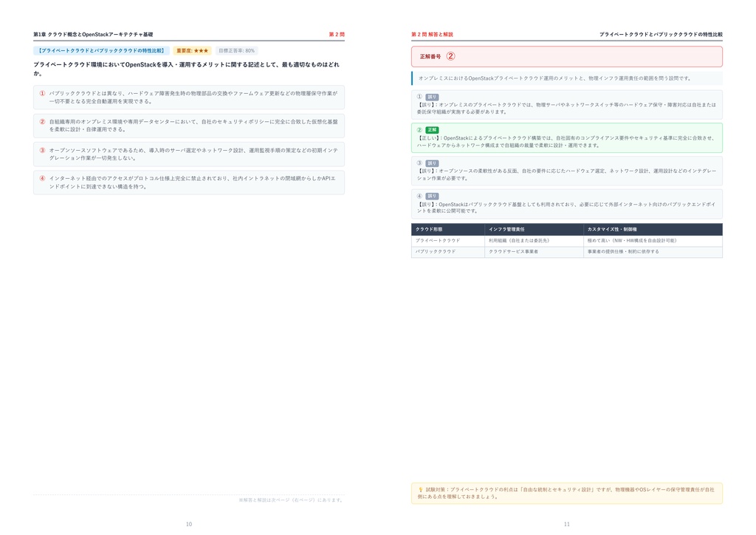Image resolution: width=756 pixels, height=535 pixels.
Task: Click the blue 【プライベートクラウドとパブリッククラウドの特性比較】 tag
Action: point(101,51)
